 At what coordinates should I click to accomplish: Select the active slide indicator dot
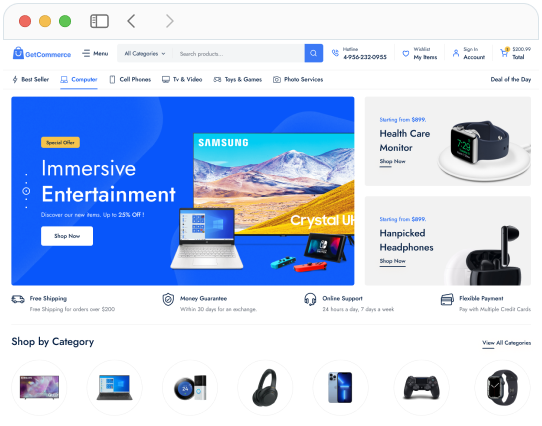click(26, 191)
